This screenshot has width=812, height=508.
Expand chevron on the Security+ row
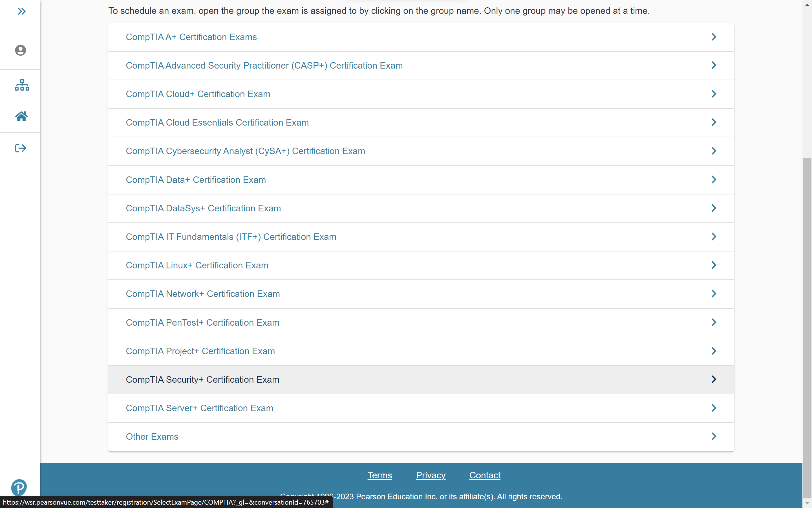point(714,379)
